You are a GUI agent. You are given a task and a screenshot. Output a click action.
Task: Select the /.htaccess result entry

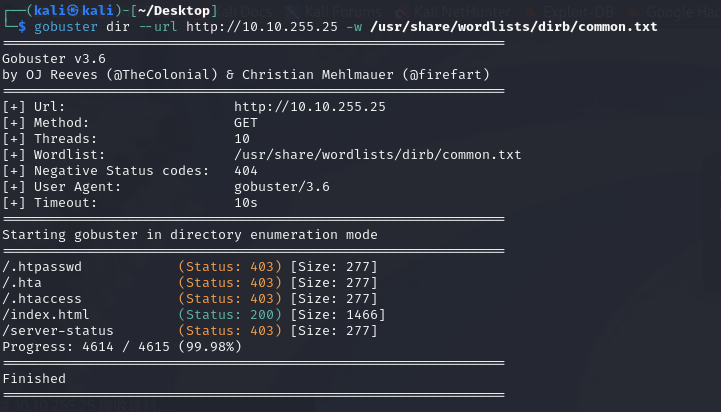pyautogui.click(x=43, y=299)
